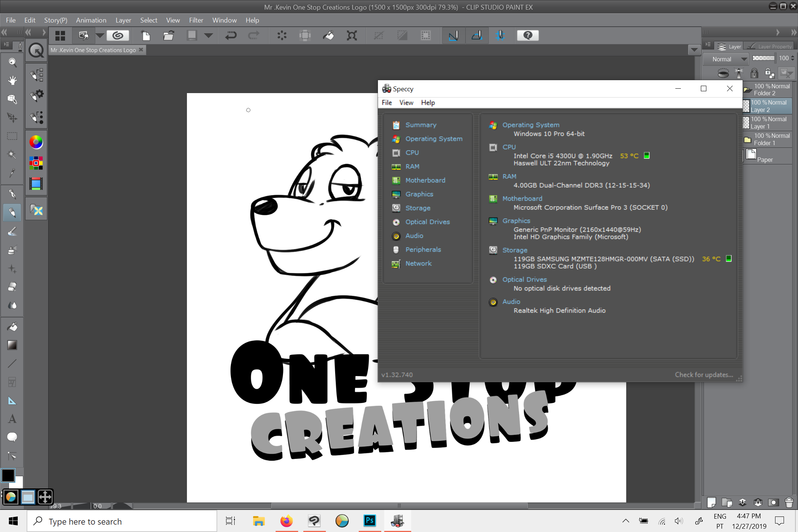The height and width of the screenshot is (532, 798).
Task: Open the Color Set palette
Action: [x=36, y=163]
